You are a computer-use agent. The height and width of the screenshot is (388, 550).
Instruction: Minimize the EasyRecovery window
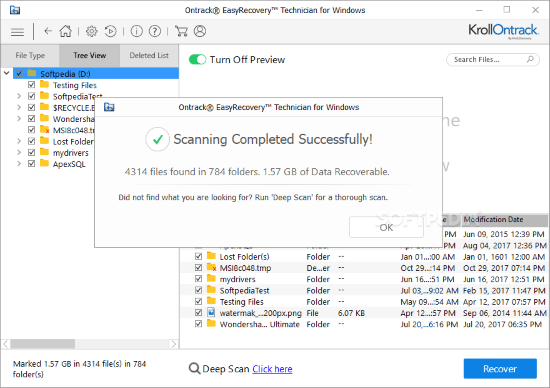tap(479, 10)
